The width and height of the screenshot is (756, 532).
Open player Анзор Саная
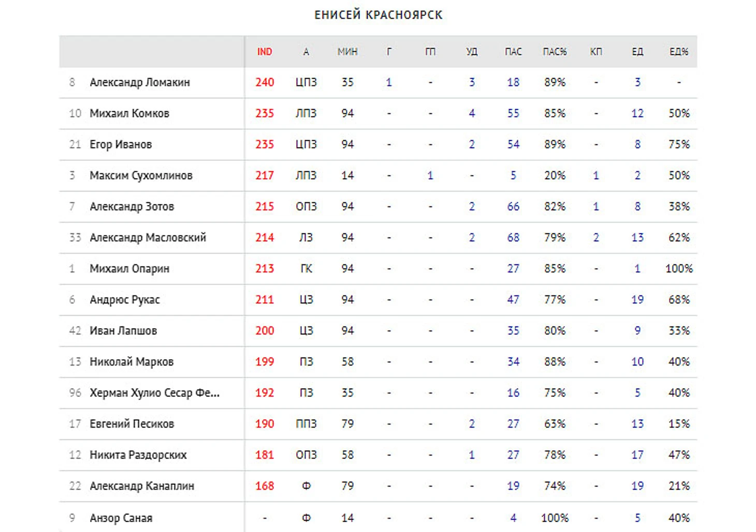click(x=121, y=518)
